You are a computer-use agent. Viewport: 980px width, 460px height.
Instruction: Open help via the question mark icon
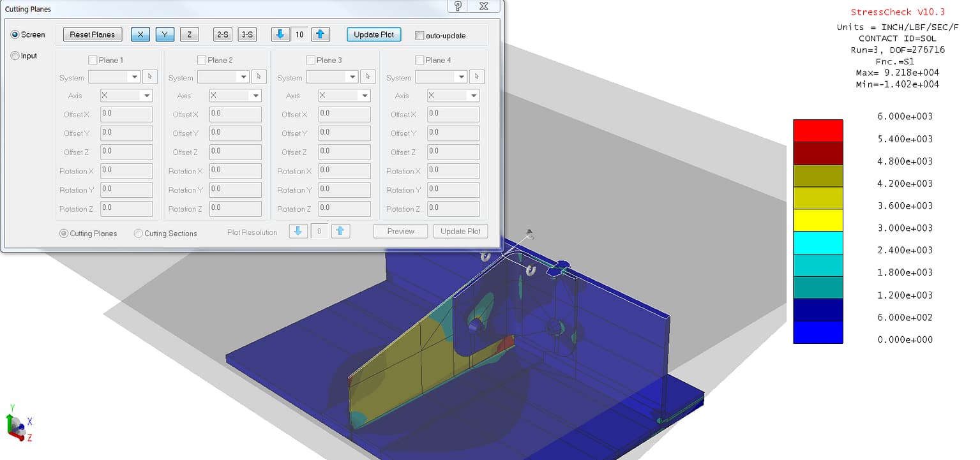[x=458, y=6]
